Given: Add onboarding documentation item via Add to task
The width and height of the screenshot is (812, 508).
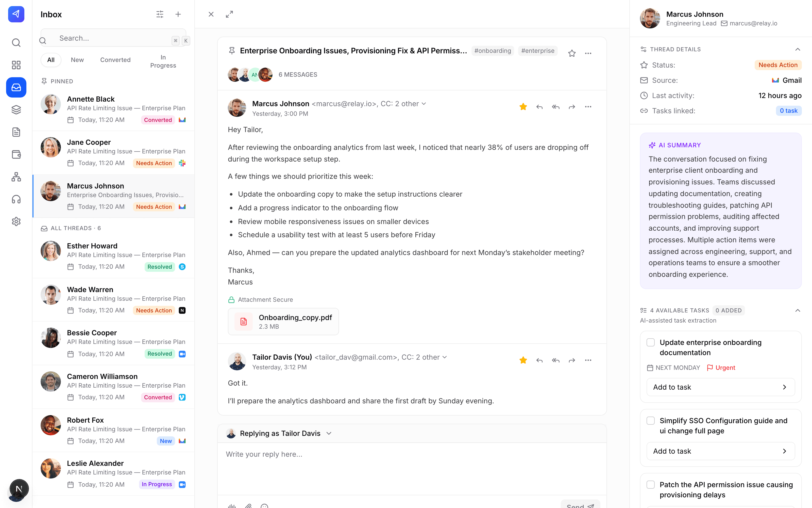Looking at the screenshot, I should 720,387.
